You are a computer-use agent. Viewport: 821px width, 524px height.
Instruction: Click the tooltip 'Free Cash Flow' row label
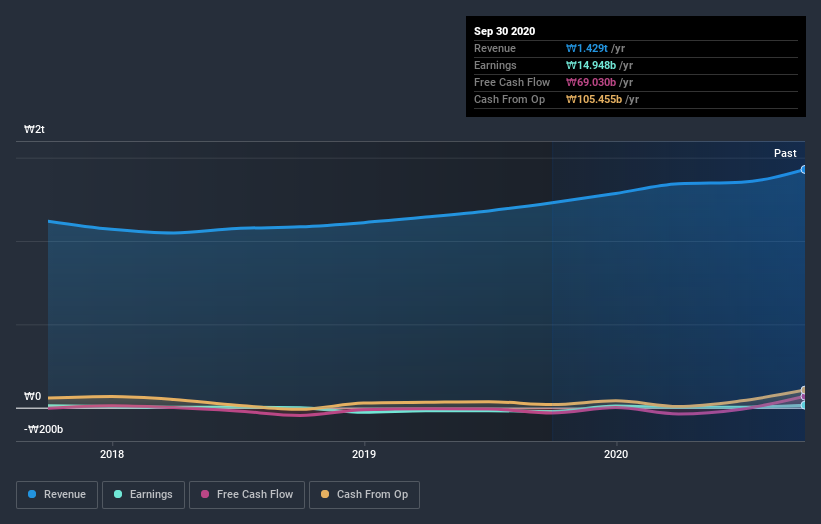(x=512, y=82)
